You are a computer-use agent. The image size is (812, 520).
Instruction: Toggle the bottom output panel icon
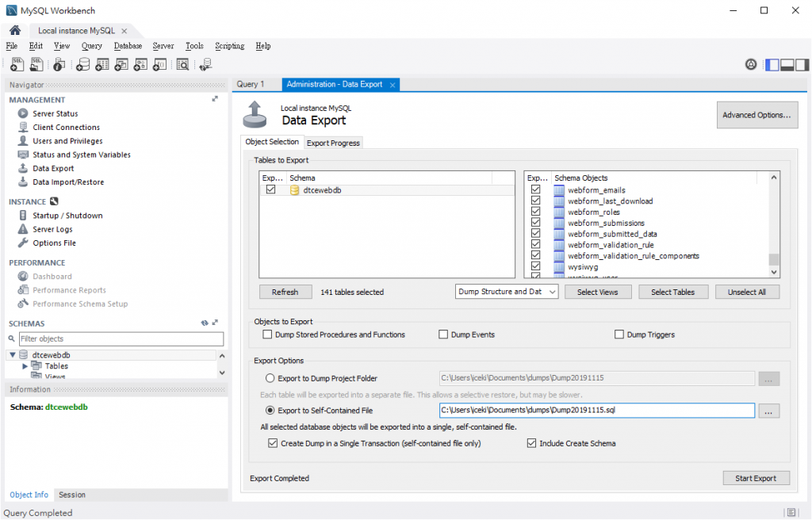tap(787, 65)
